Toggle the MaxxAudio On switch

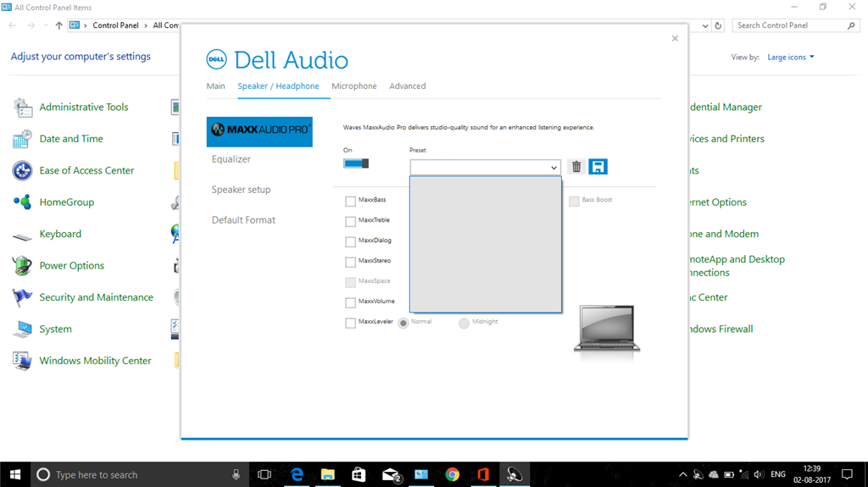[x=356, y=163]
